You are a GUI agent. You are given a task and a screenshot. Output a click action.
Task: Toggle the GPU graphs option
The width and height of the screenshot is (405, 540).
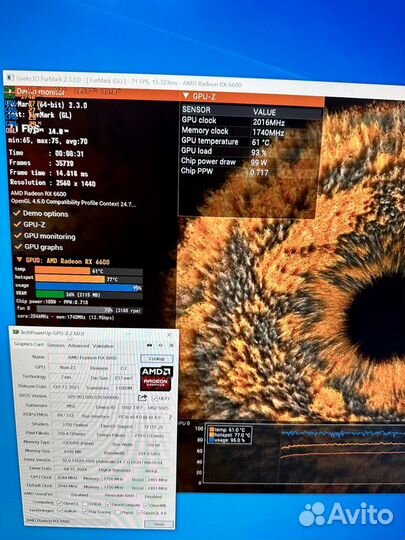coord(19,247)
